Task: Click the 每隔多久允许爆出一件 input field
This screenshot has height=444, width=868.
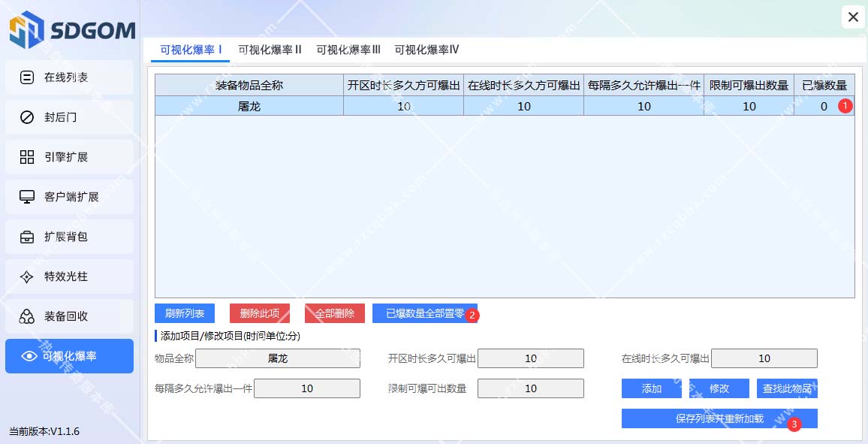Action: (x=306, y=388)
